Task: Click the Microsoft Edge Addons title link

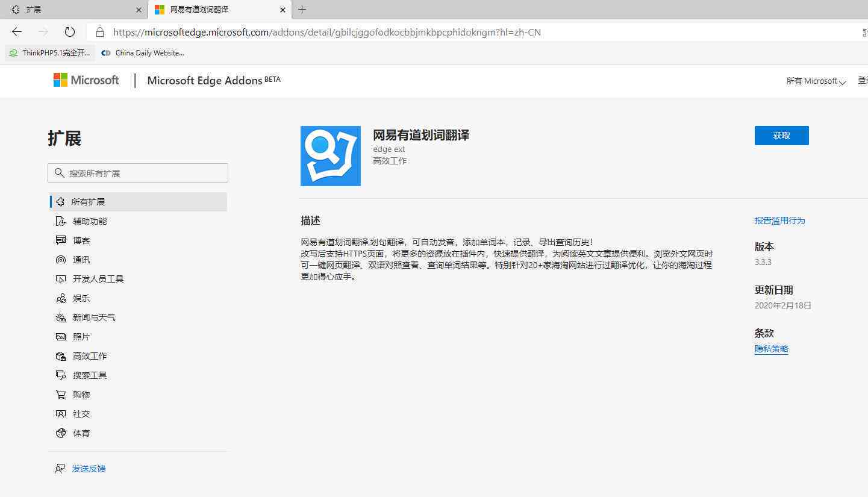Action: tap(214, 81)
